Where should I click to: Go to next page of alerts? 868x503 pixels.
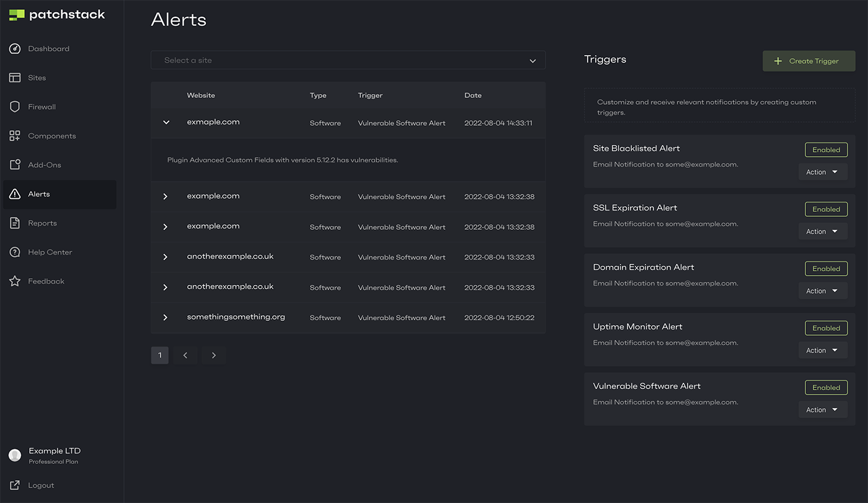click(x=214, y=356)
